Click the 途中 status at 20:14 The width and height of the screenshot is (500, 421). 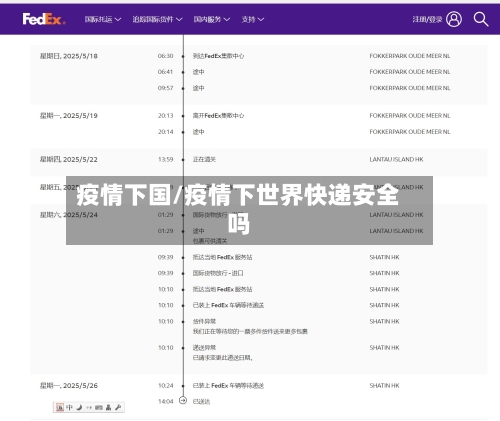click(x=198, y=132)
